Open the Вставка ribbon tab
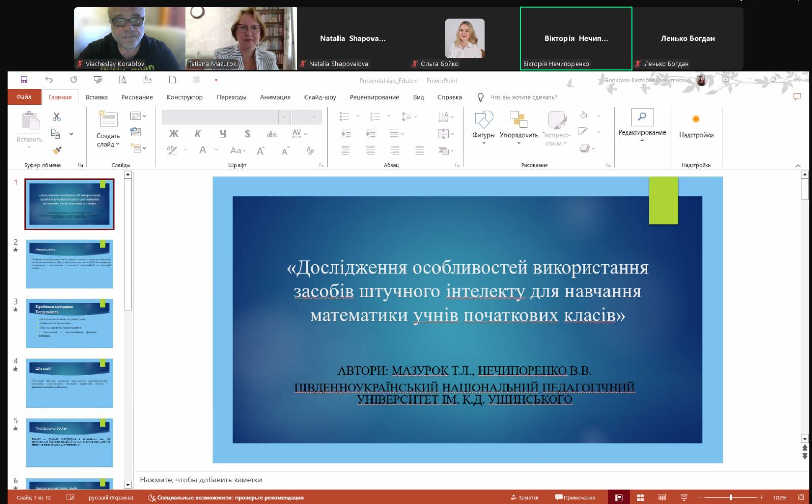This screenshot has height=504, width=812. tap(96, 97)
